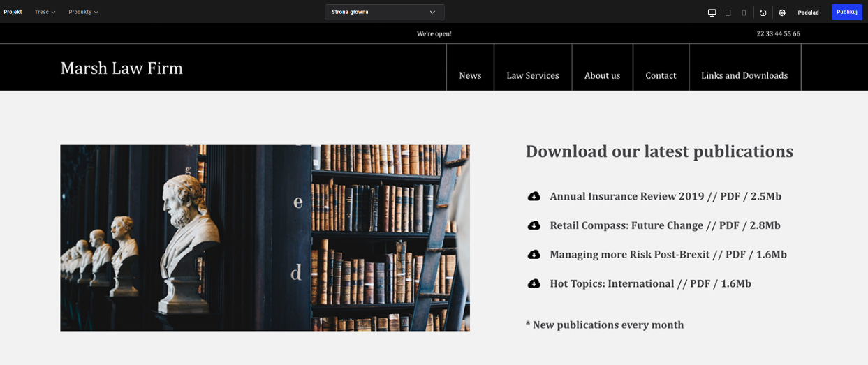Click Hot Topics: International PDF link
The width and height of the screenshot is (868, 365).
tap(650, 283)
